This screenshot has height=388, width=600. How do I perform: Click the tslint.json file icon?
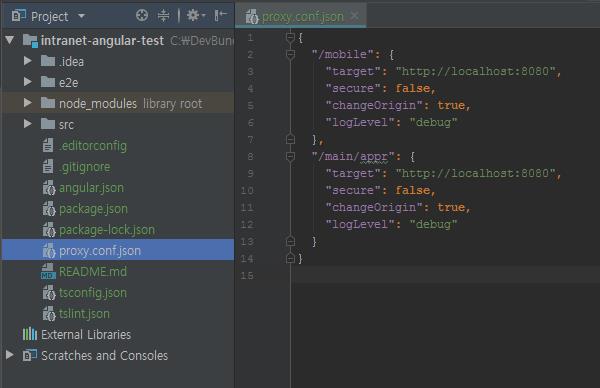pos(49,314)
